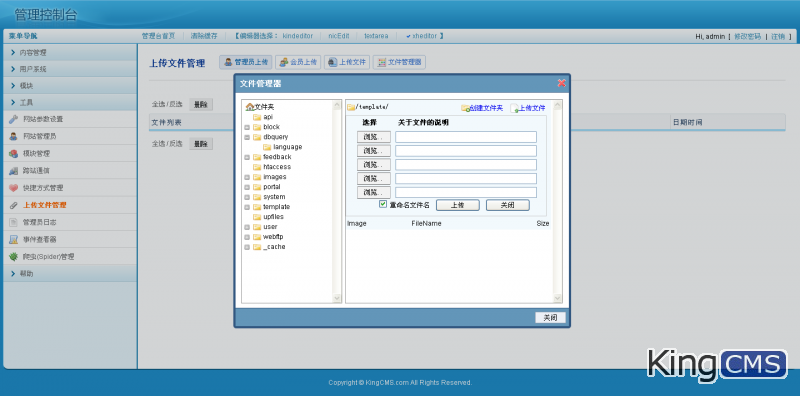
Task: Go to 管理台首页 in top bar
Action: pyautogui.click(x=158, y=36)
